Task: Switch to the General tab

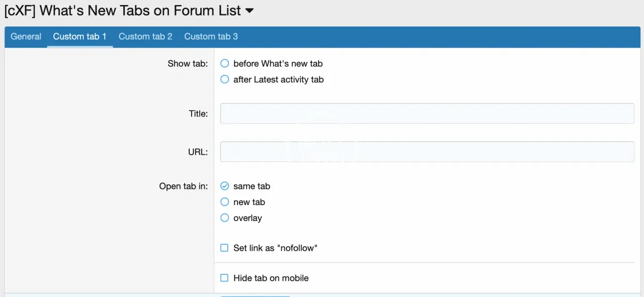Action: (26, 37)
